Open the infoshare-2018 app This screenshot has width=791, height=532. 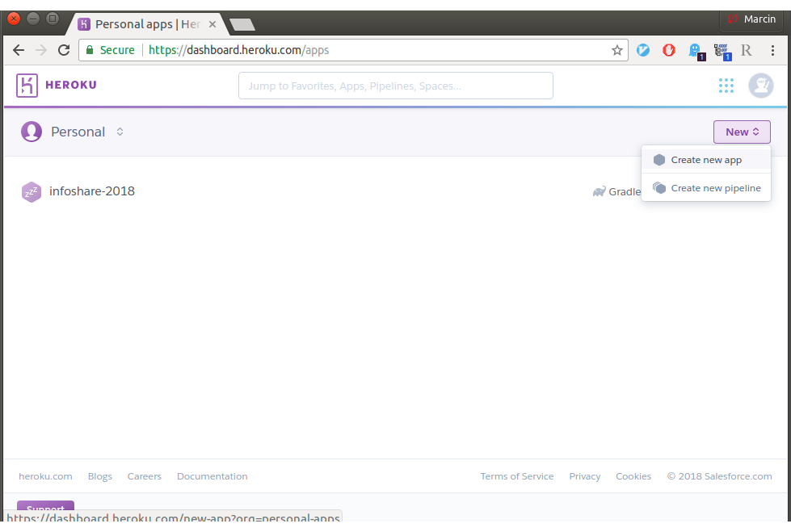(x=92, y=191)
